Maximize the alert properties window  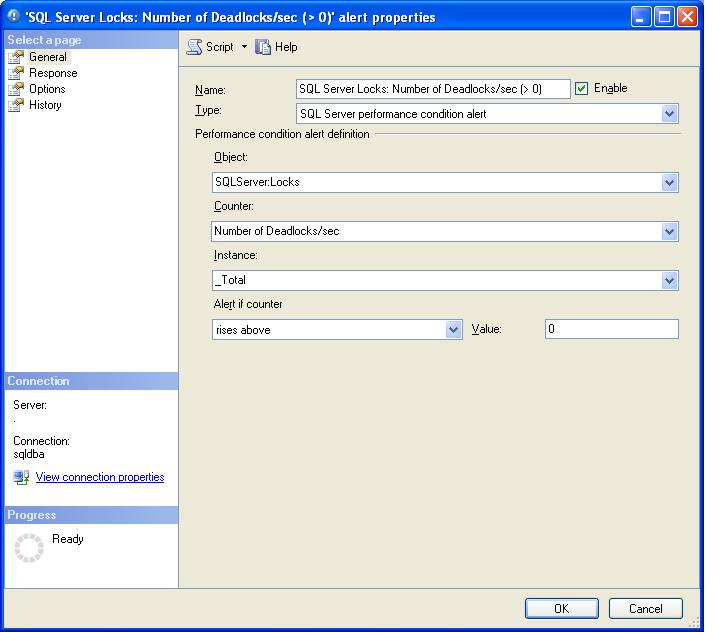[x=664, y=17]
